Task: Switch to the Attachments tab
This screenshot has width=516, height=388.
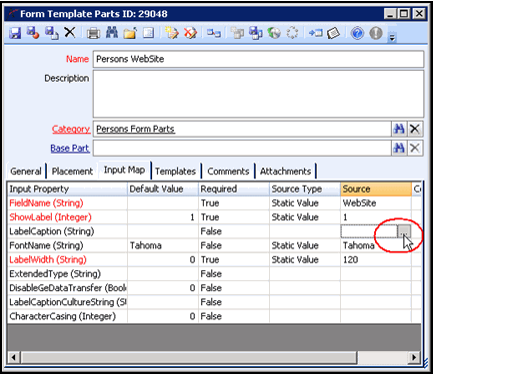Action: pos(285,171)
